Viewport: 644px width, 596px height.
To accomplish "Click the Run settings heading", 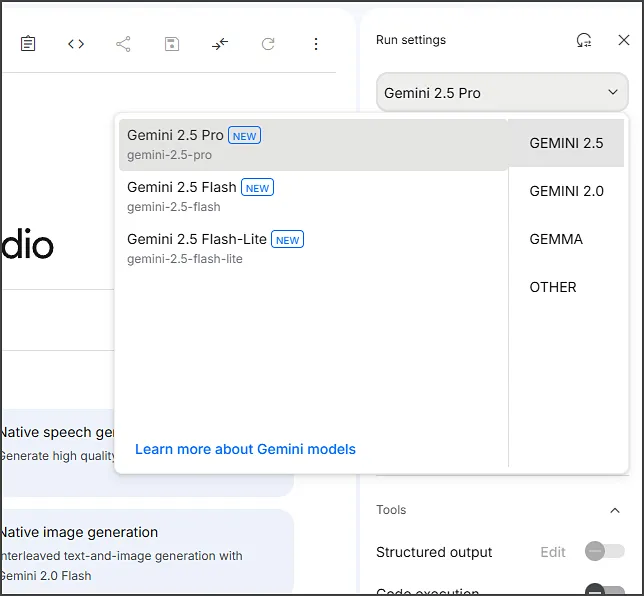I will pyautogui.click(x=411, y=40).
